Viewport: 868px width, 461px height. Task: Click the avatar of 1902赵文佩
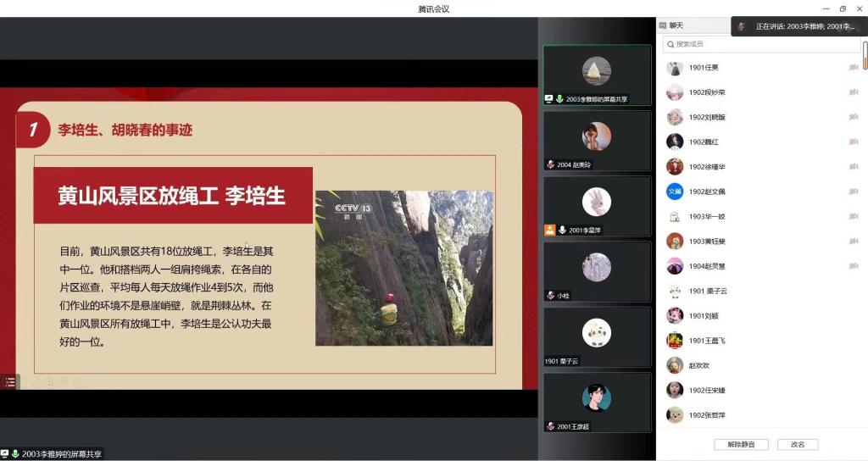(675, 192)
